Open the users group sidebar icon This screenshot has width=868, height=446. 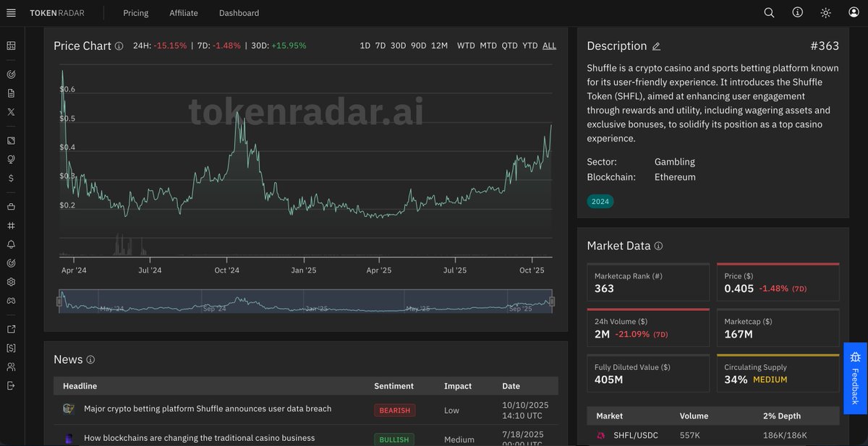(11, 367)
